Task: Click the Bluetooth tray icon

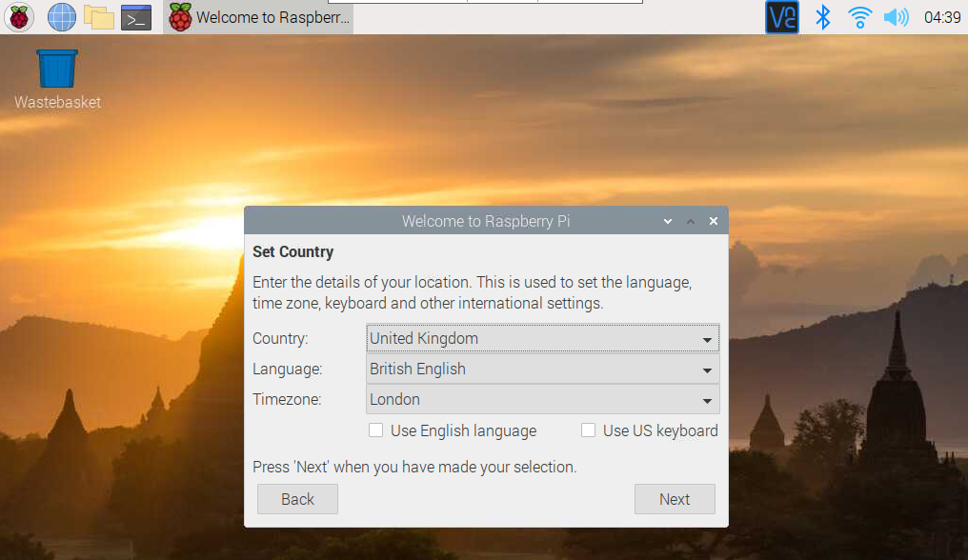Action: [823, 17]
